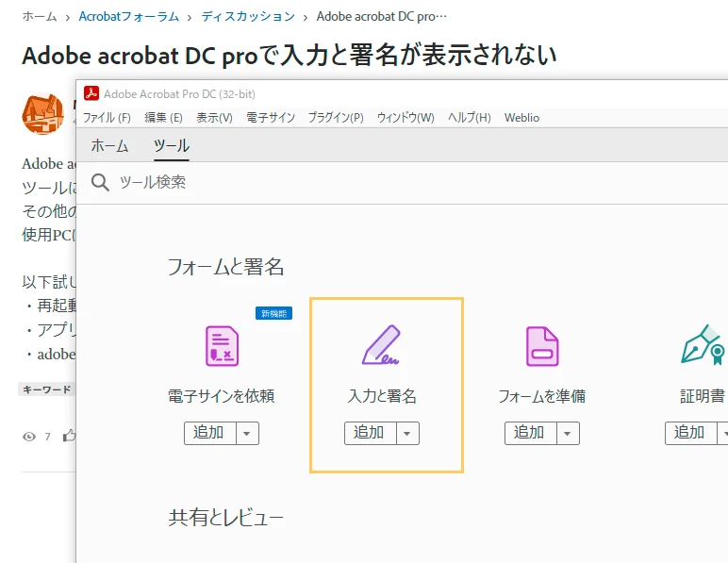Click the 入力と署名 pen icon
This screenshot has width=728, height=563.
(x=381, y=345)
